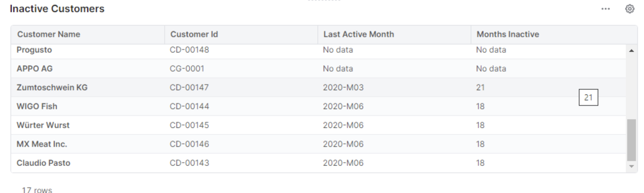Screen dimensions: 644x193
Task: Sort by Customer Name column header
Action: [49, 34]
